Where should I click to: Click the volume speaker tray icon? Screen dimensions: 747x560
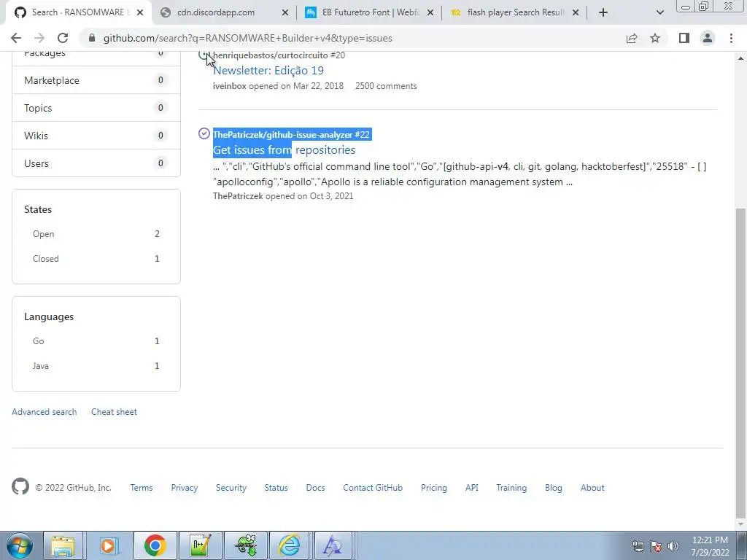673,546
